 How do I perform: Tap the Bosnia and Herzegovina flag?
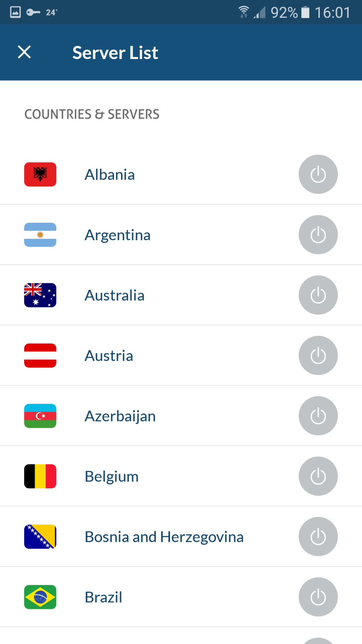coord(40,537)
